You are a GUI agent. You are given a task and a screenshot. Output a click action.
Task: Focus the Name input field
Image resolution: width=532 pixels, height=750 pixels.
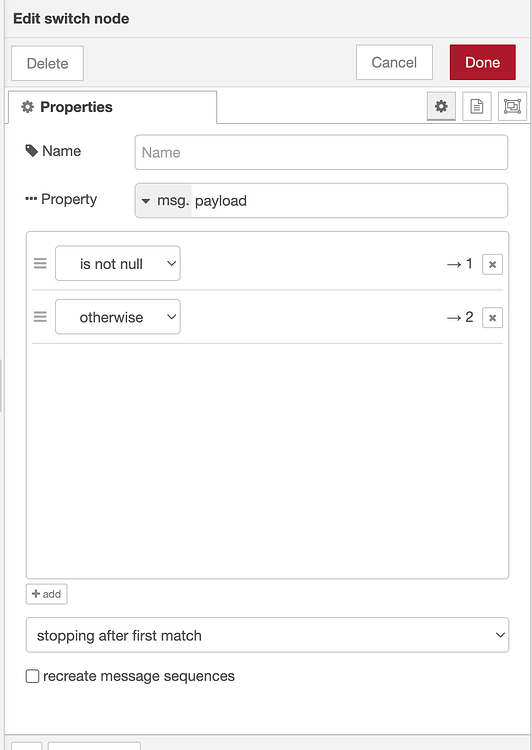click(321, 153)
